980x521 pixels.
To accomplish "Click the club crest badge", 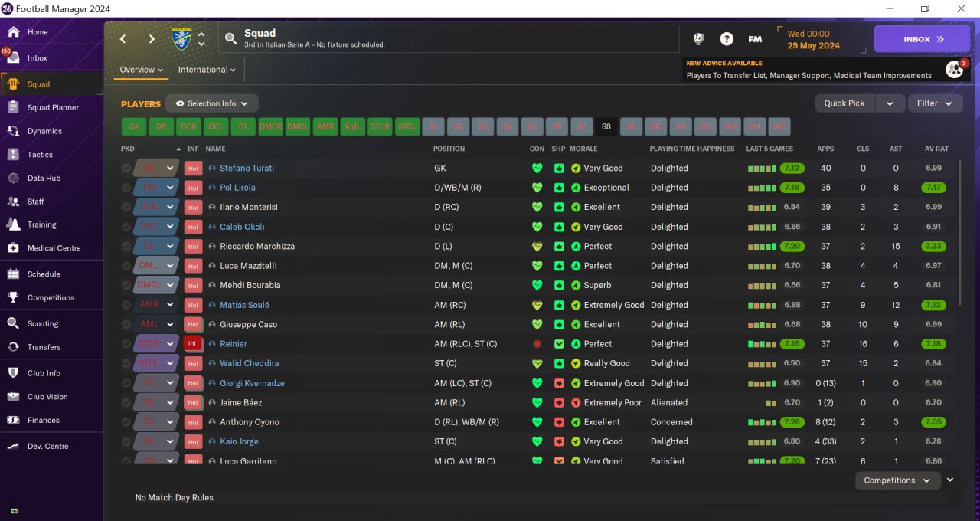I will point(181,38).
